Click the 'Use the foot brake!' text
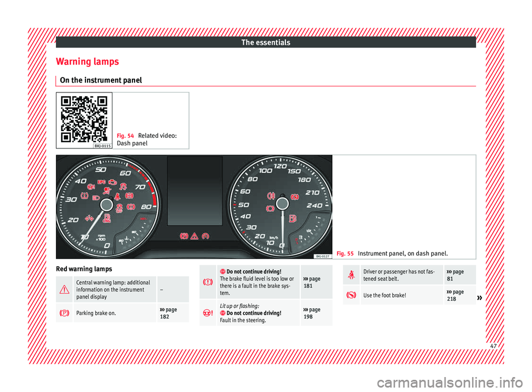Viewport: 532px width, 392px height. 385,295
